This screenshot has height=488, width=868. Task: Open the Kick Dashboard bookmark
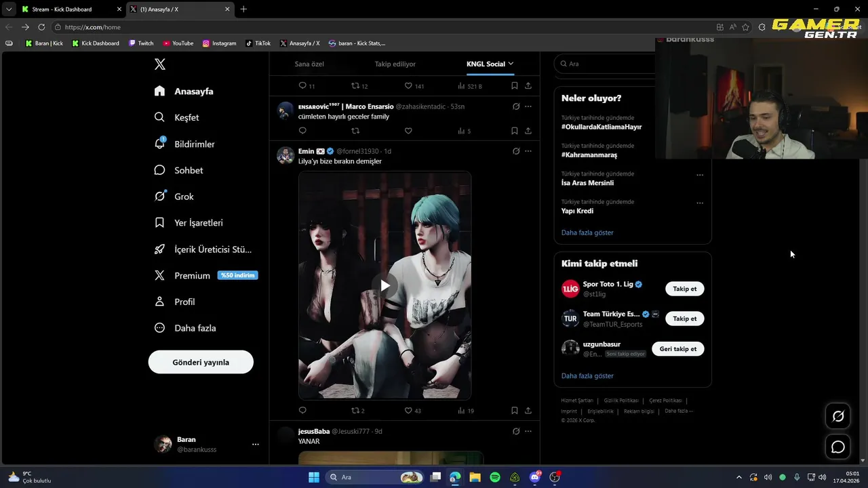click(96, 43)
